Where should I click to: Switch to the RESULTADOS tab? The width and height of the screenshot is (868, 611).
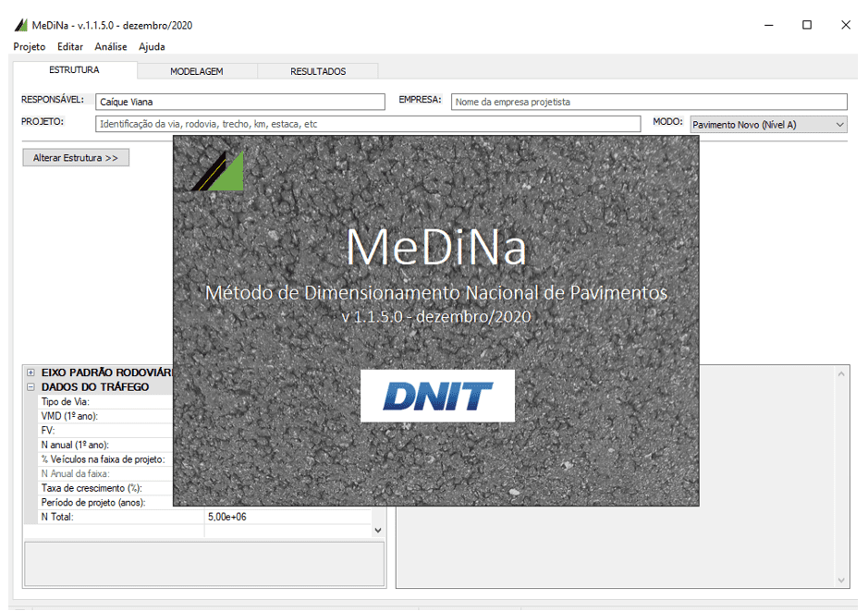(x=318, y=71)
